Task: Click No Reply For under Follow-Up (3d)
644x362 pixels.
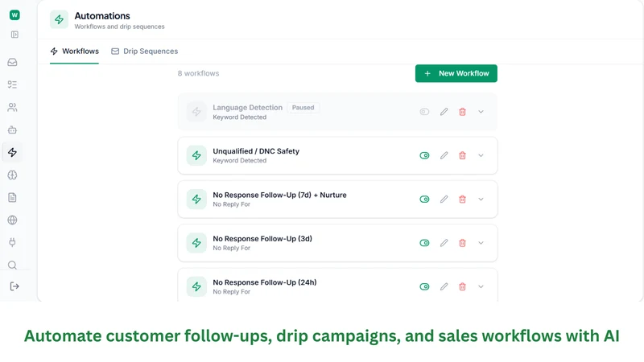Action: (231, 248)
